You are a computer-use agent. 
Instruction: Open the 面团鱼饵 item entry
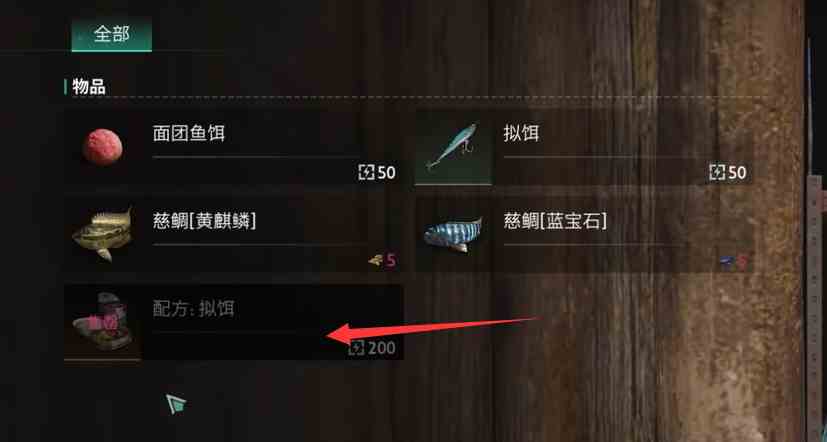234,147
